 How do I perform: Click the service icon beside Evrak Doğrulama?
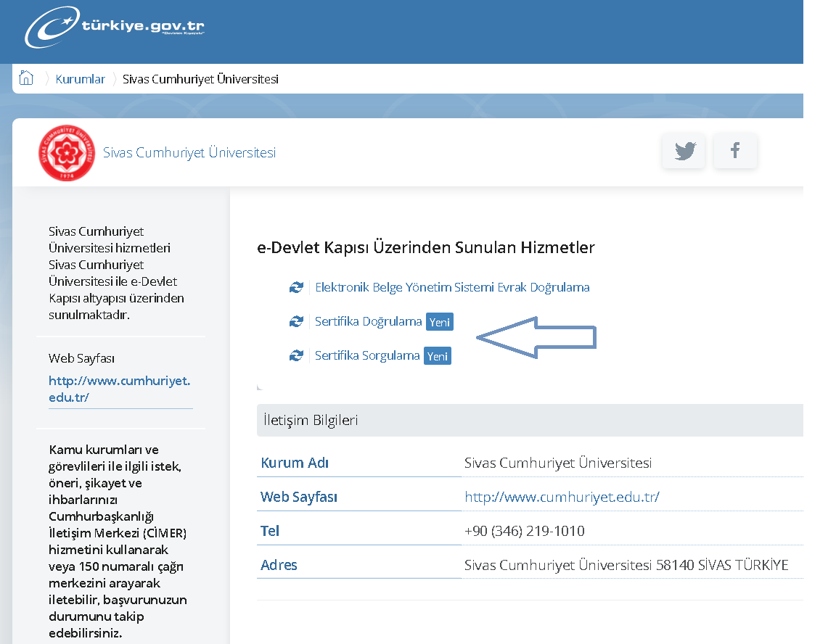tap(296, 288)
